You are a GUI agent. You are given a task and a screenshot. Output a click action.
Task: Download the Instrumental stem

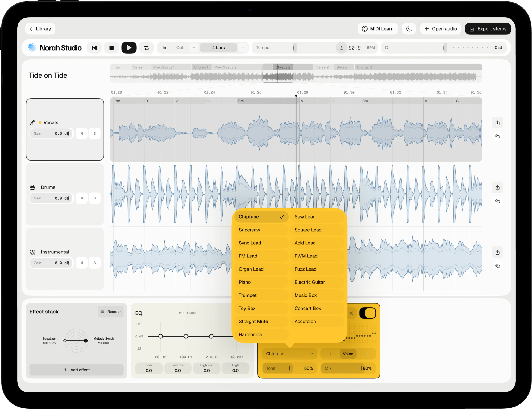(x=497, y=252)
